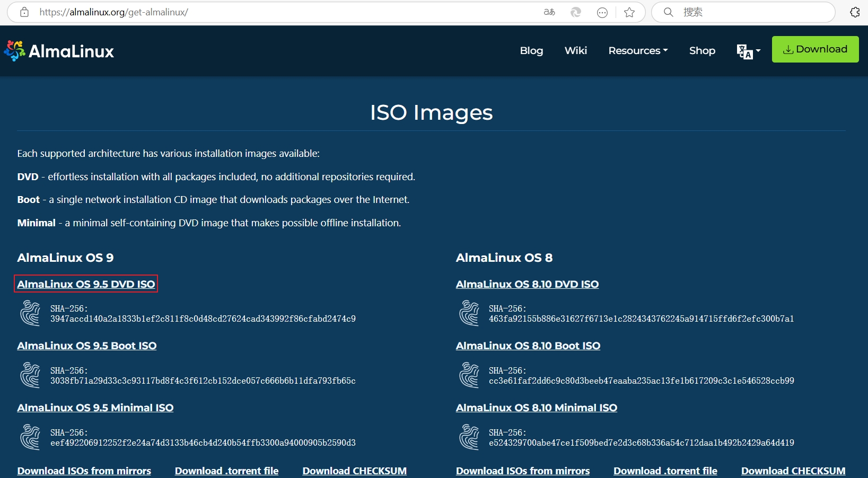
Task: Click fingerprint icon beside 9.5 Minimal SHA-256
Action: [x=30, y=437]
